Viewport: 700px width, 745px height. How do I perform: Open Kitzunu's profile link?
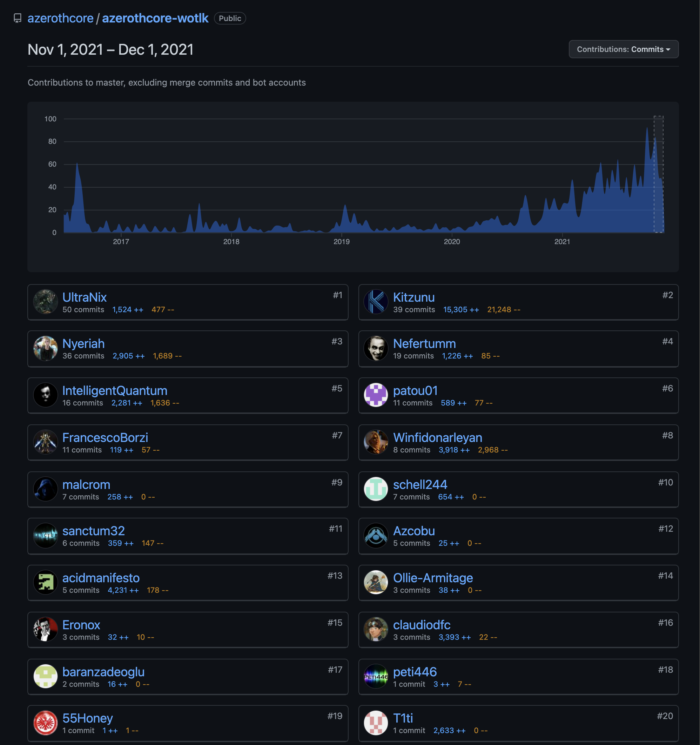tap(414, 297)
